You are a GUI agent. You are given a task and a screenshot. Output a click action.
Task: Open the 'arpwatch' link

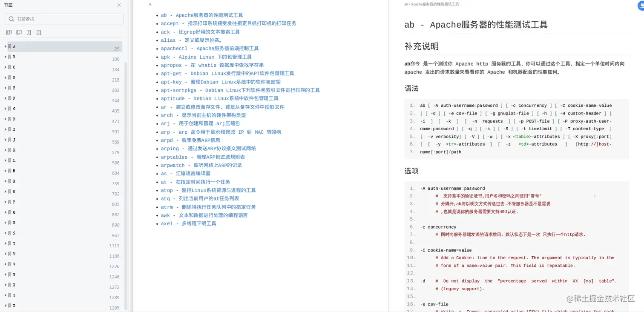tap(201, 165)
